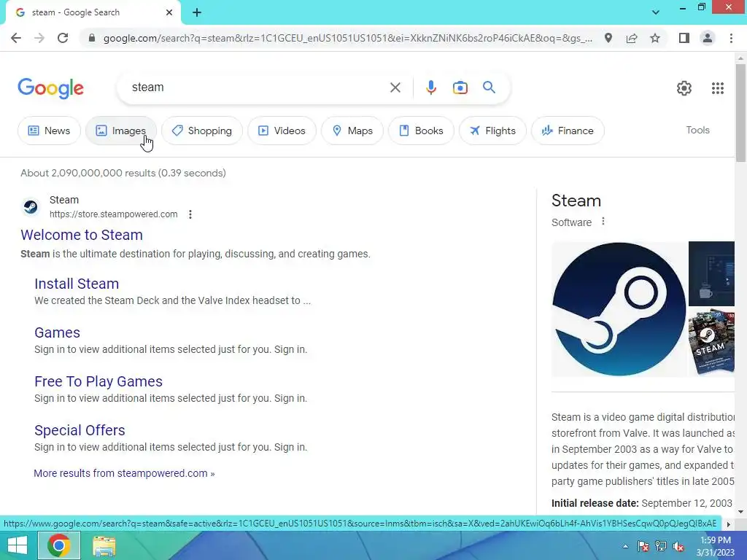Click the network tray icon
The width and height of the screenshot is (747, 560).
(661, 546)
